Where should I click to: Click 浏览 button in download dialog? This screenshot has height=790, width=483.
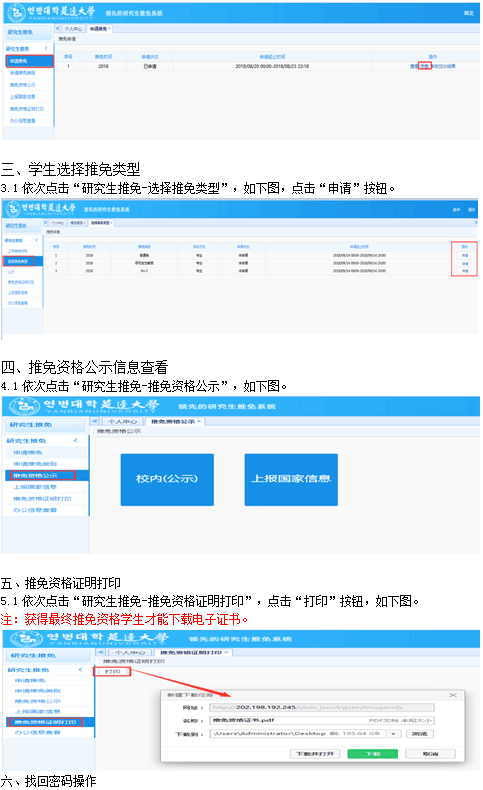point(419,734)
